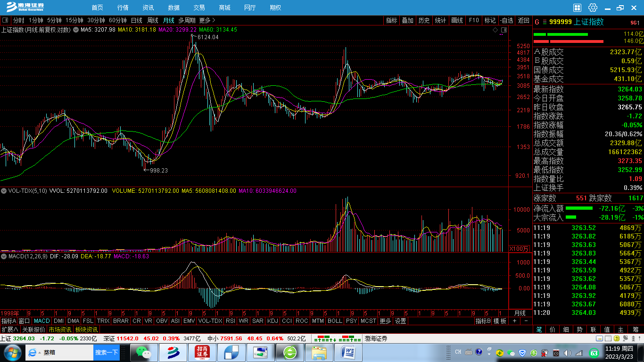Open 指标A selector

(x=8, y=321)
